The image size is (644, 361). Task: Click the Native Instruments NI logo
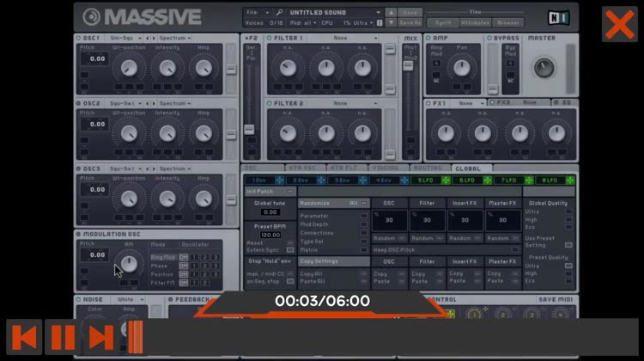pos(559,18)
